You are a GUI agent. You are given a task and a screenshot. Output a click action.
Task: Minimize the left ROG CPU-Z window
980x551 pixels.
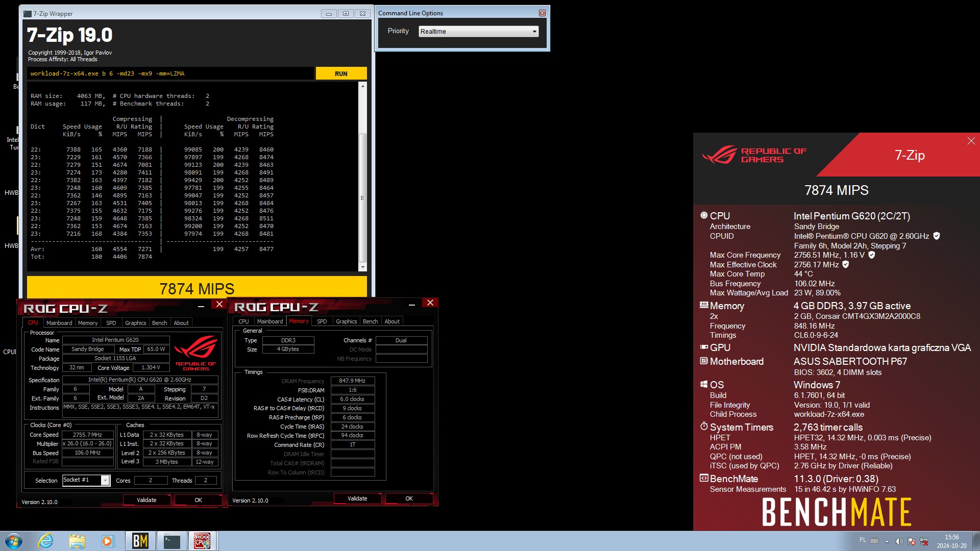point(201,306)
